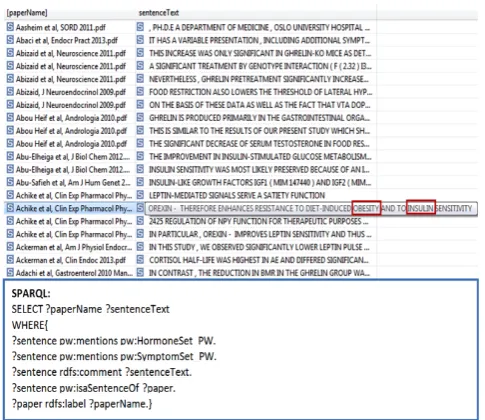This screenshot has height=420, width=485.
Task: Select sentence 'INSULIN SENSITIVITY WAS MOST LIKELY PRESERVED'
Action: pyautogui.click(x=259, y=170)
